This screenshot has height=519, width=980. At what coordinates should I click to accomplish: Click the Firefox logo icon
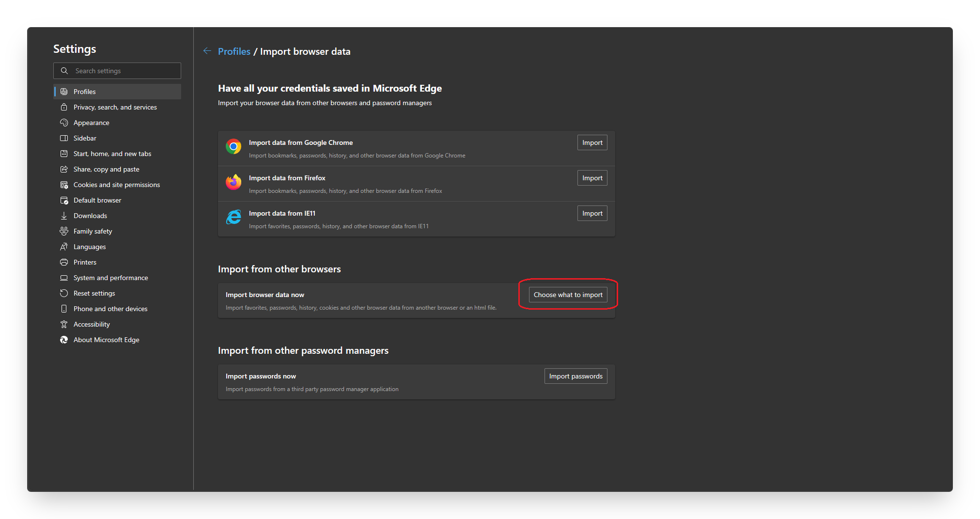[x=233, y=182]
